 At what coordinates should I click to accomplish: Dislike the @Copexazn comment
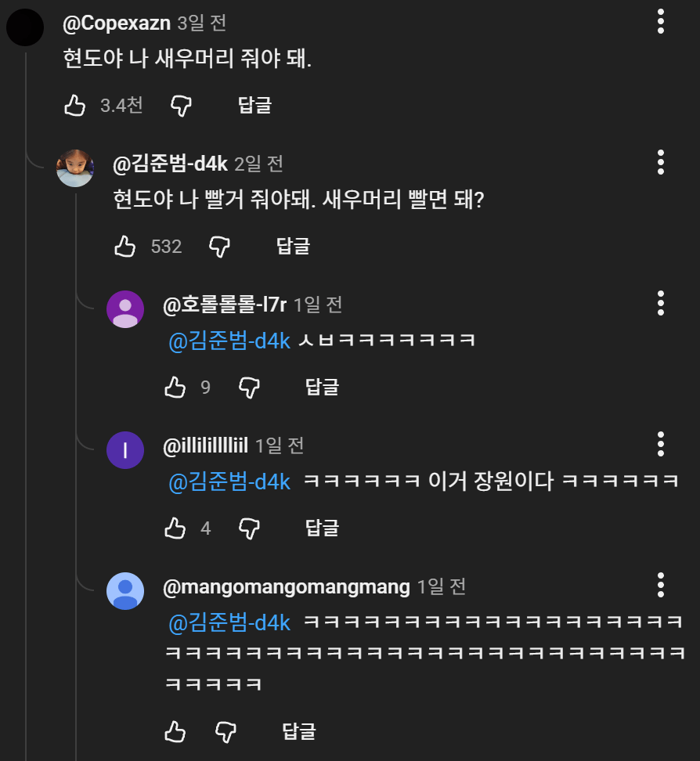(x=182, y=106)
